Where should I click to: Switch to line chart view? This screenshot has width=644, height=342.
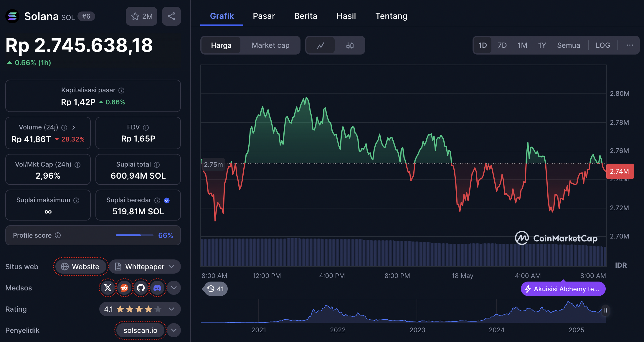point(321,45)
